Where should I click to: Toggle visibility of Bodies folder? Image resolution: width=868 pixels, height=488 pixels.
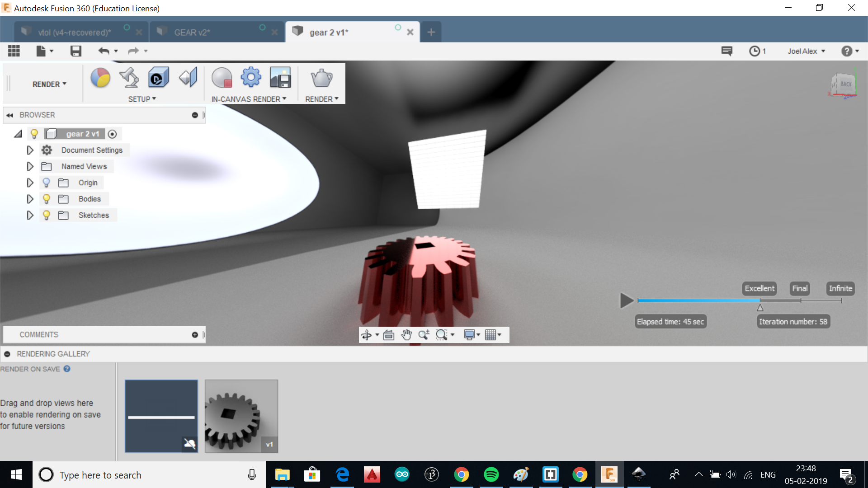coord(46,199)
